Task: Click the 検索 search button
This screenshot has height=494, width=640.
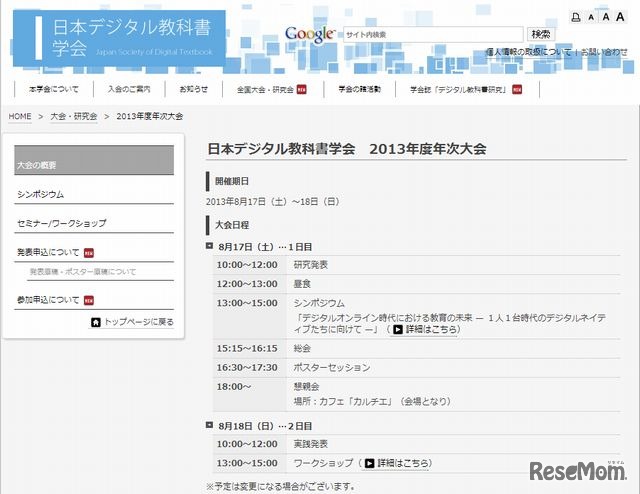Action: tap(541, 34)
